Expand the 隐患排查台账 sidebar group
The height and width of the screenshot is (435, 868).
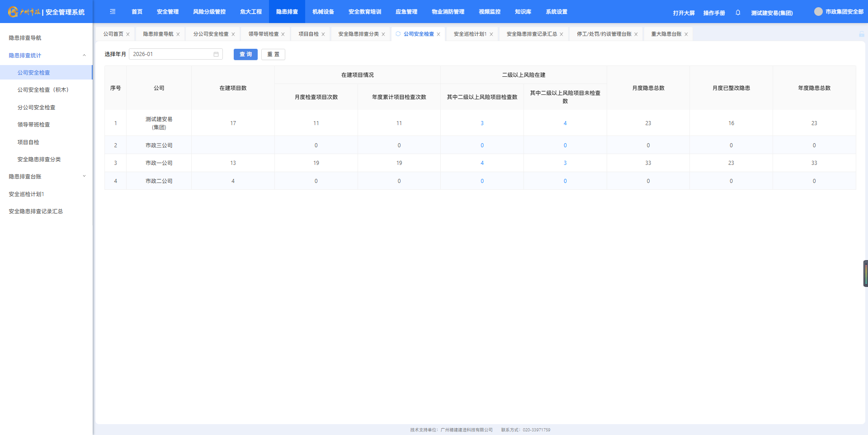point(84,177)
